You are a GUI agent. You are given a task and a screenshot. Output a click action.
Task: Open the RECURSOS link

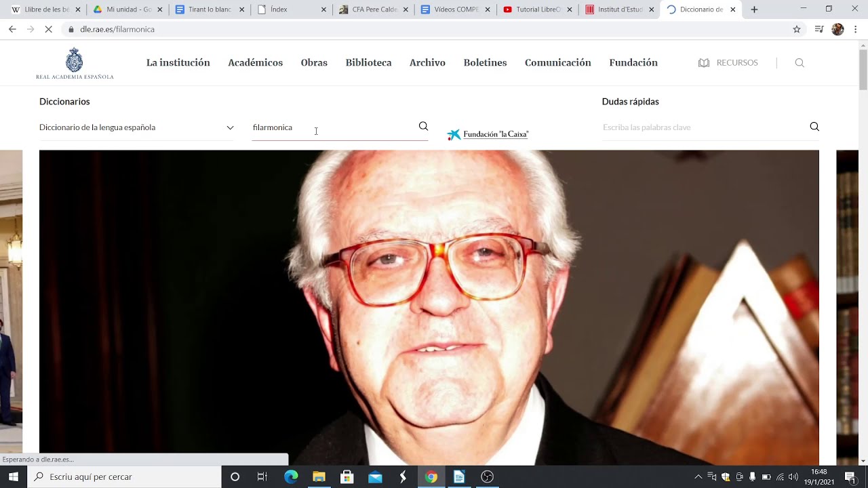[728, 62]
